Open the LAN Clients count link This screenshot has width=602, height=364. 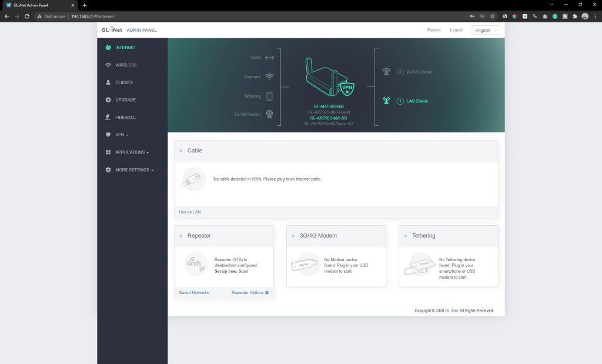click(x=413, y=101)
